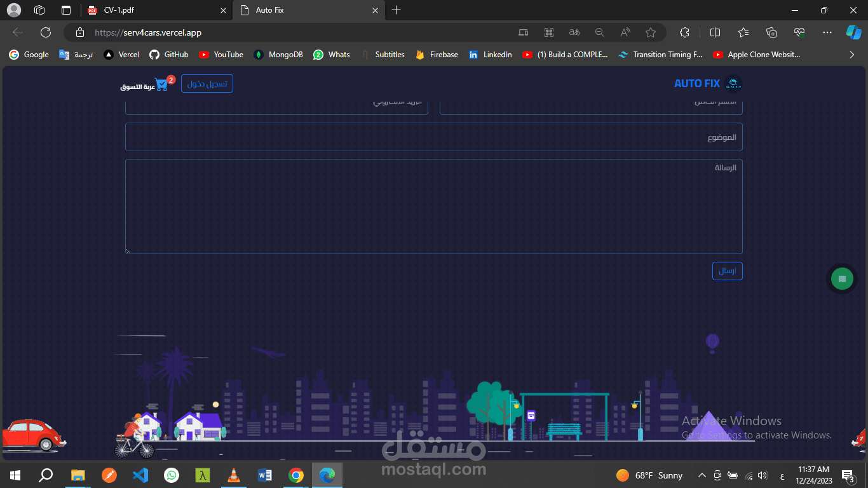Open LinkedIn bookmark
Image resolution: width=868 pixels, height=488 pixels.
[x=490, y=55]
